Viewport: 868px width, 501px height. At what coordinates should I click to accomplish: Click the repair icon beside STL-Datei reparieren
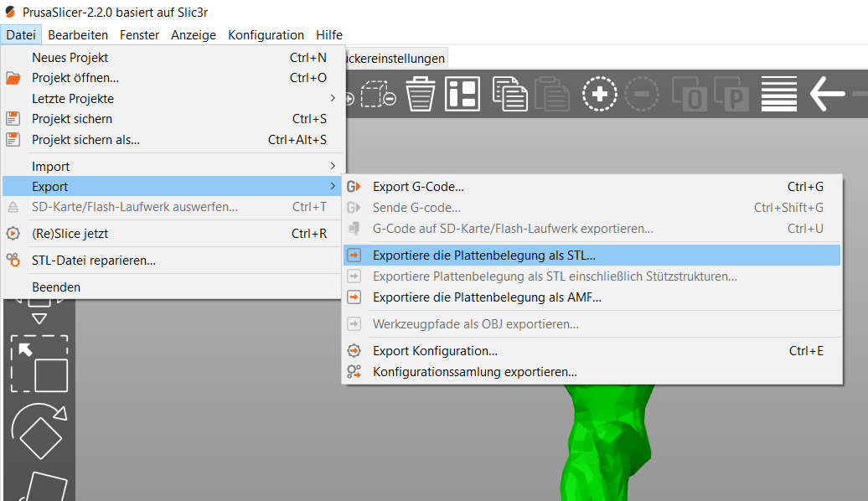[x=13, y=261]
